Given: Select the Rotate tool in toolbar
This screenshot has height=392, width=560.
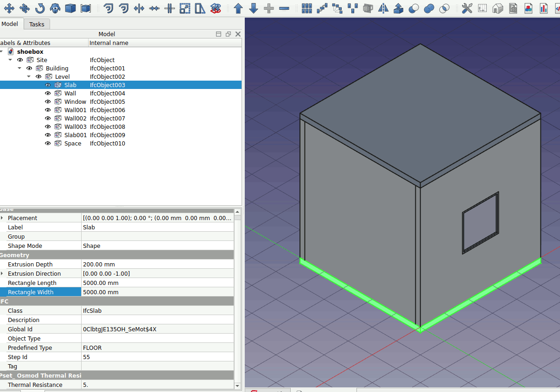Looking at the screenshot, I should click(x=40, y=8).
